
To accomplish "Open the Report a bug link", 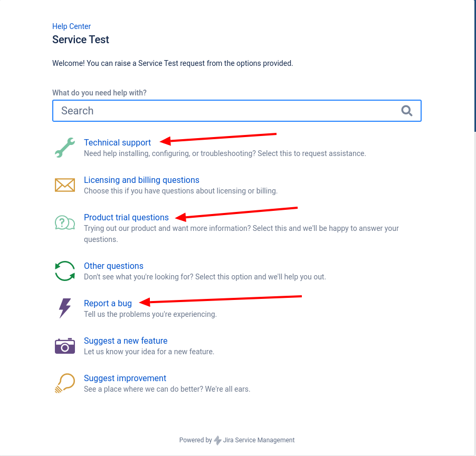I will click(x=108, y=303).
